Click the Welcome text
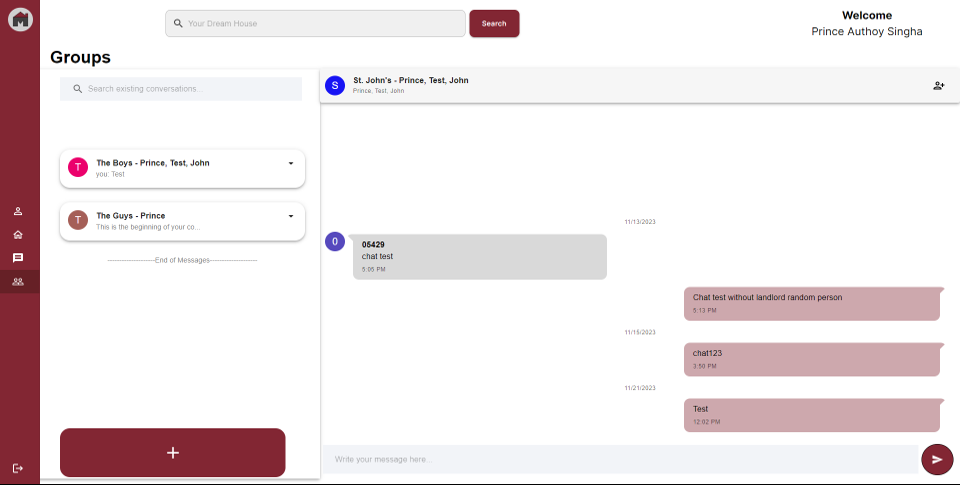Image resolution: width=960 pixels, height=485 pixels. click(x=867, y=15)
